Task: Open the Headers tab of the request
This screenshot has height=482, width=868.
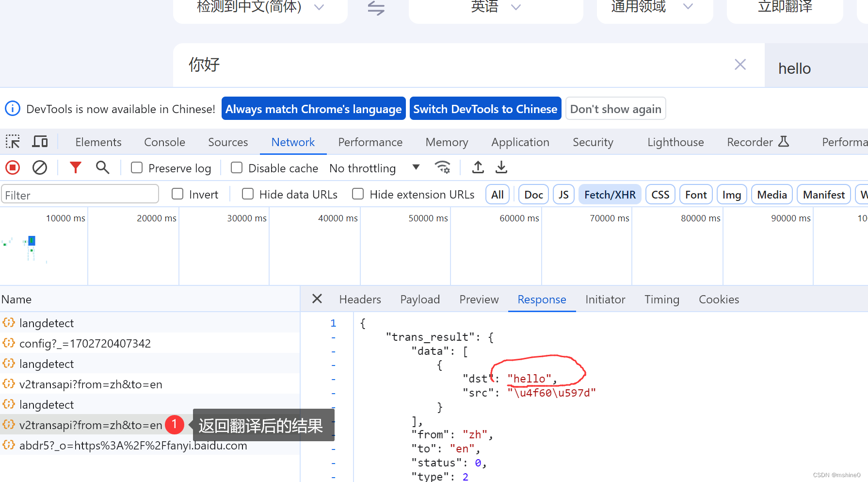Action: (360, 299)
